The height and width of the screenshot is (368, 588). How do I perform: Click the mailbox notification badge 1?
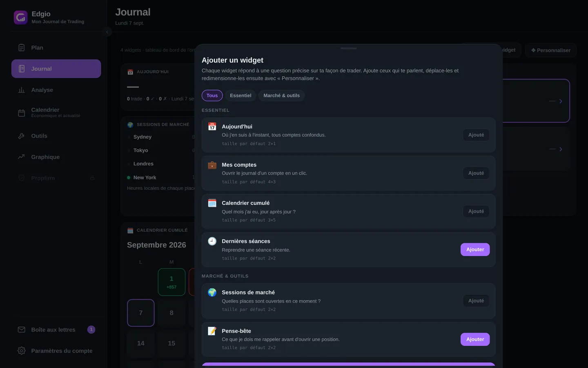[91, 330]
